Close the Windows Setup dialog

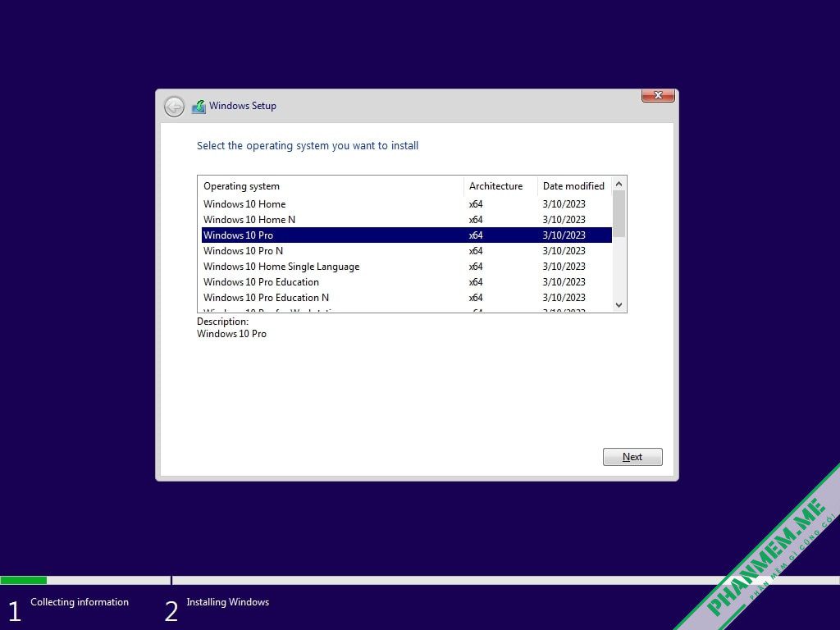658,95
